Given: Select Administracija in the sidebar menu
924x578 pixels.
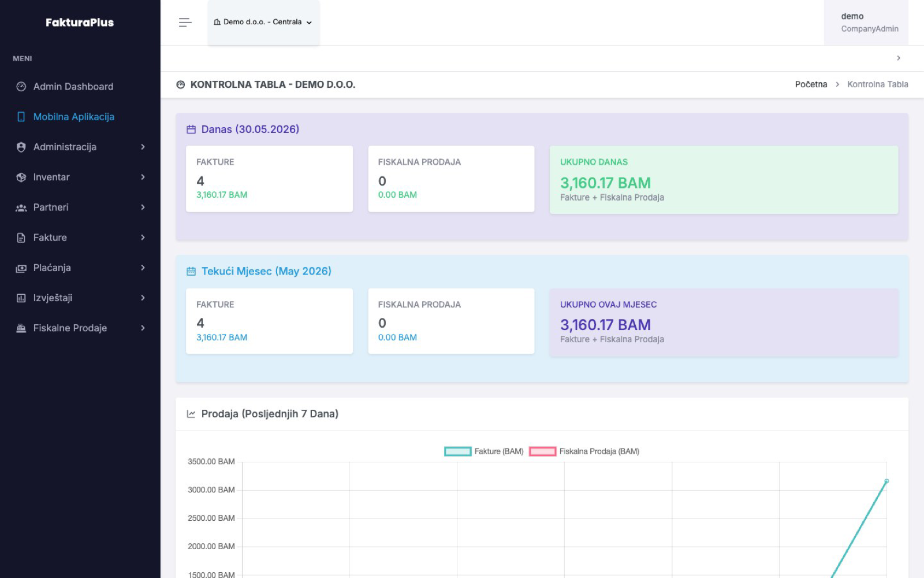Looking at the screenshot, I should [80, 147].
